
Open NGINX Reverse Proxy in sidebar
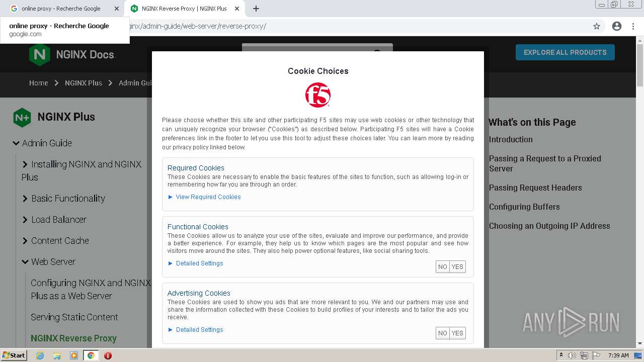coord(73,338)
